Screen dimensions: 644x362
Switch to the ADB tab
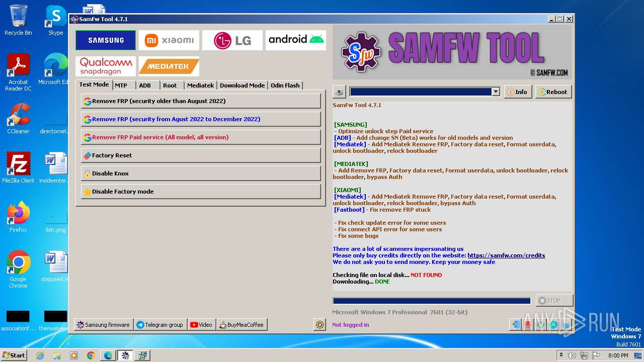(148, 85)
